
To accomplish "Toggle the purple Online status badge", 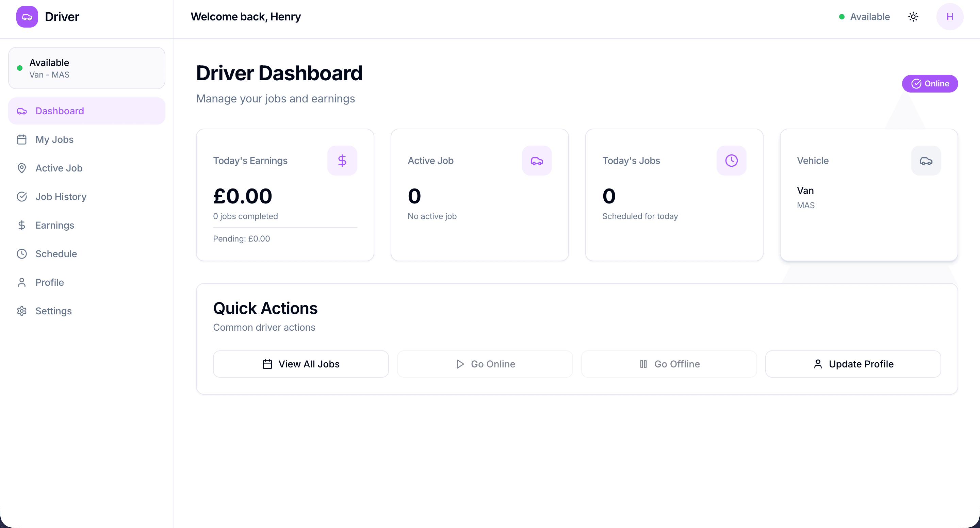I will coord(930,84).
